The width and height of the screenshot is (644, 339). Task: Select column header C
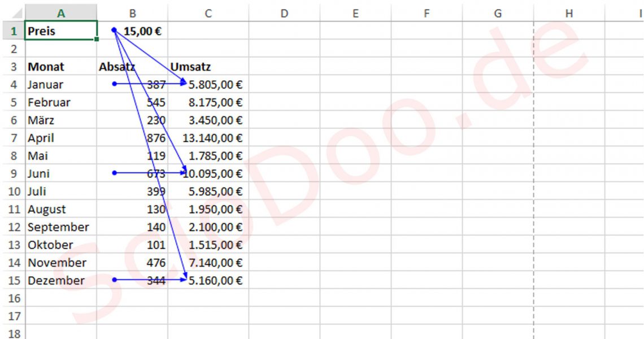click(208, 13)
